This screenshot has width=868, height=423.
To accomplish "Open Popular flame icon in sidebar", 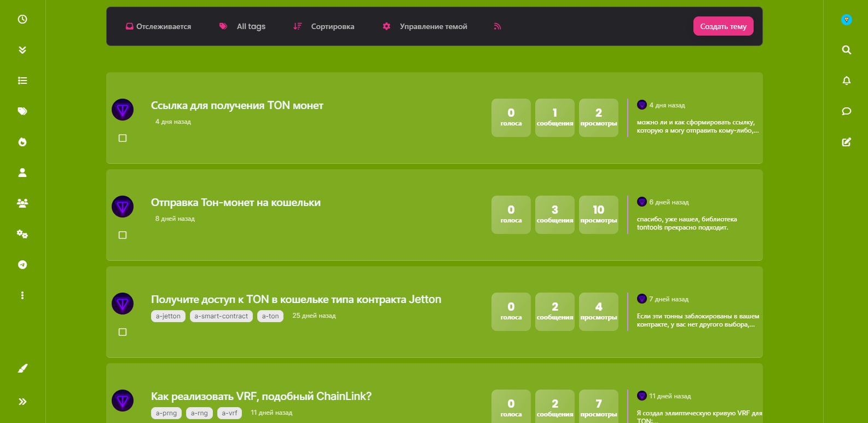I will 22,142.
